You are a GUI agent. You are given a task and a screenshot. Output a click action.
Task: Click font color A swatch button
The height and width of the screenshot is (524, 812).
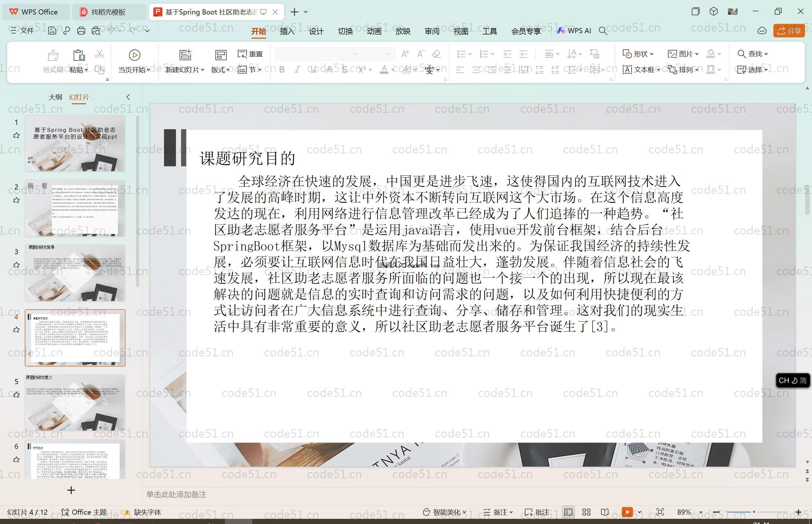pyautogui.click(x=384, y=70)
